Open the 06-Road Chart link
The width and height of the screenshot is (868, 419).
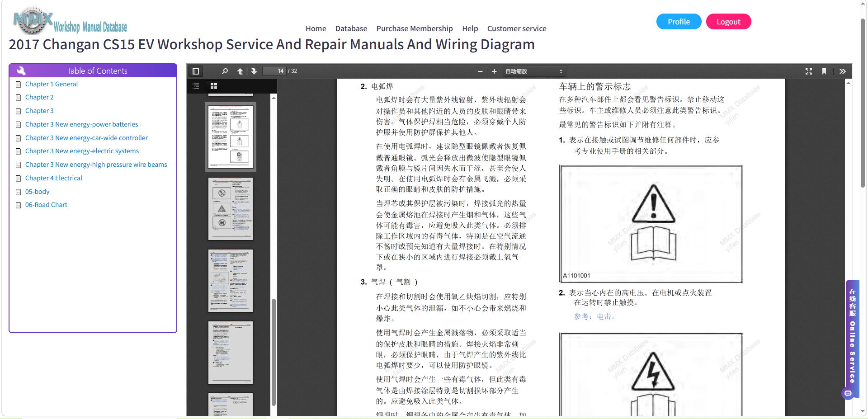[46, 205]
